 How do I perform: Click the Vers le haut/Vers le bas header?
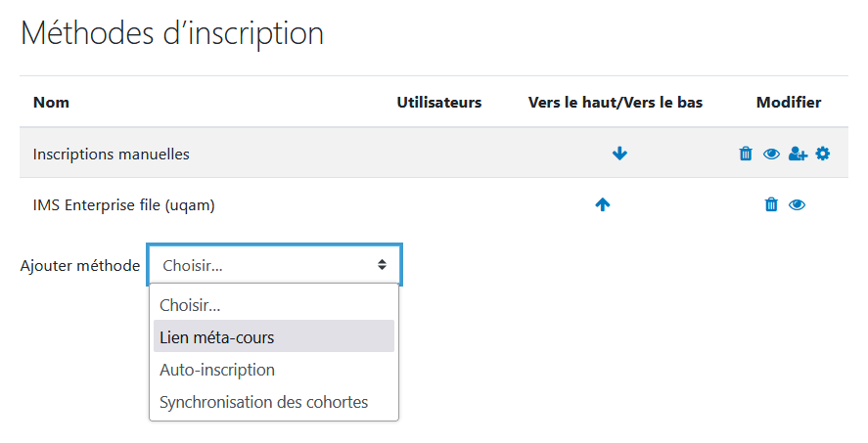point(616,103)
